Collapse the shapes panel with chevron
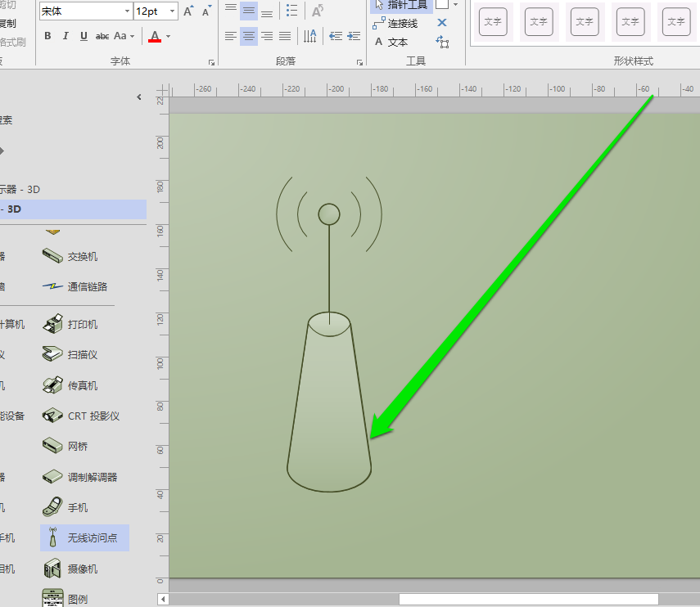The image size is (700, 607). tap(139, 97)
